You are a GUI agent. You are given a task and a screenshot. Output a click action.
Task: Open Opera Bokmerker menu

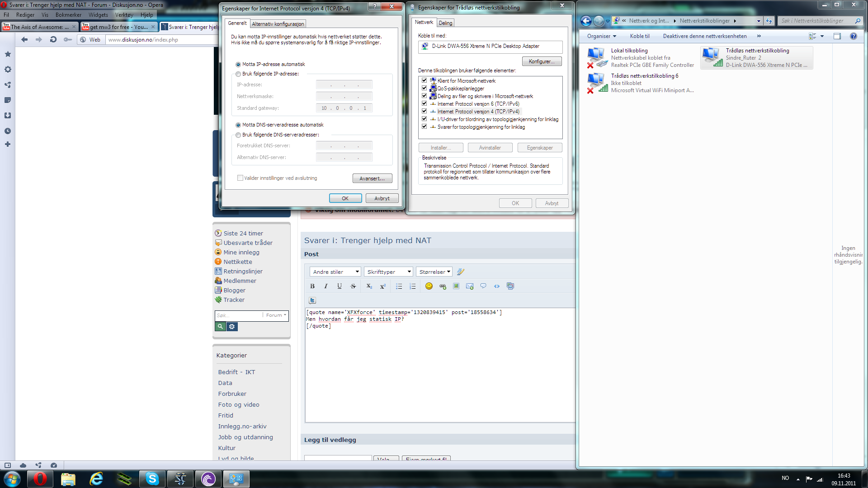68,15
